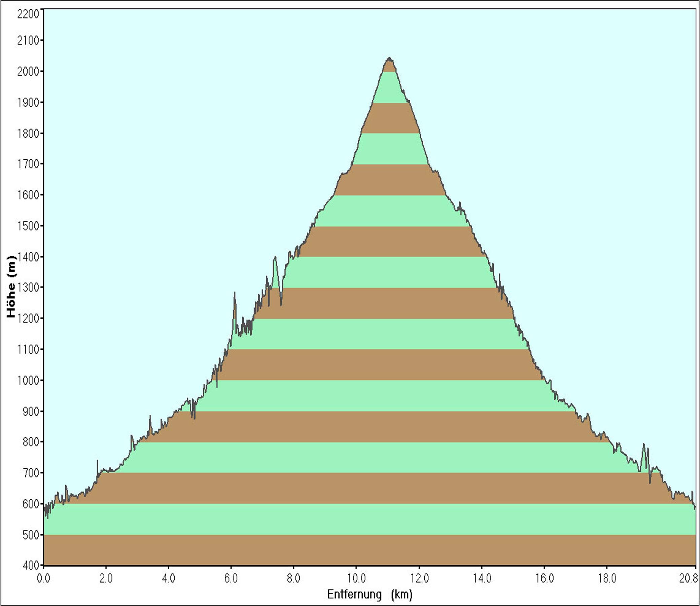This screenshot has height=606, width=700.
Task: Click the 1100 elevation axis label
Action: coord(28,349)
